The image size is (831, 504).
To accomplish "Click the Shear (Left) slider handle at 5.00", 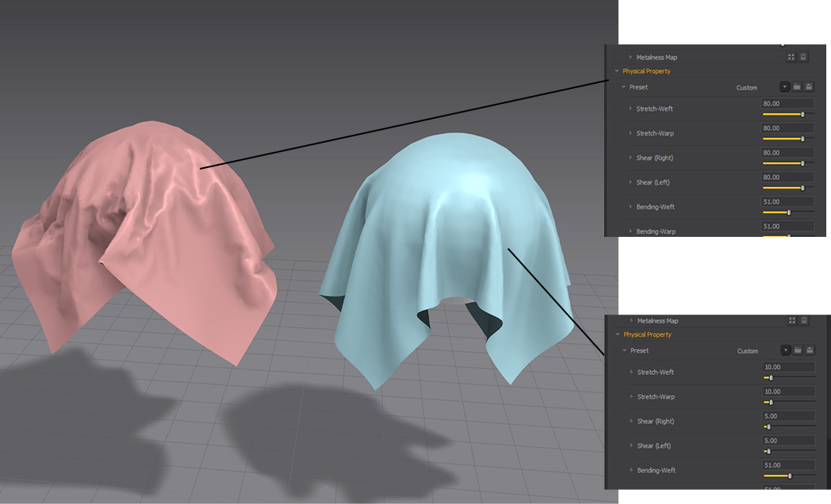I will click(768, 452).
